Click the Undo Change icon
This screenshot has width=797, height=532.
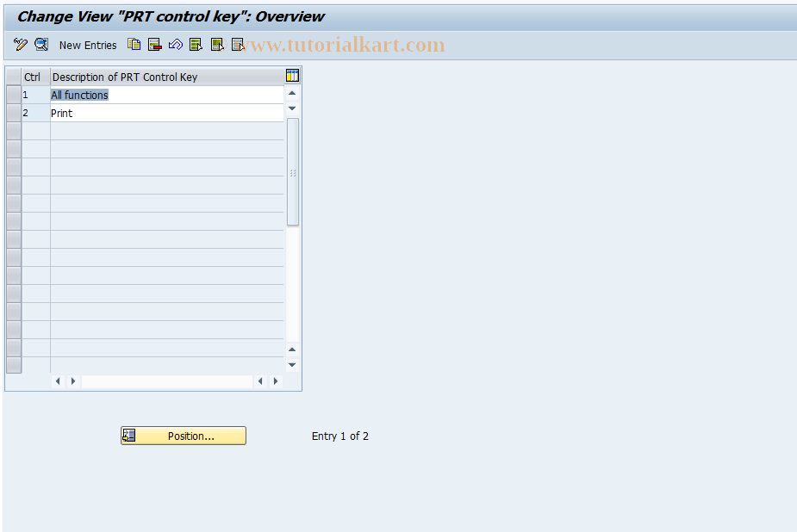[x=176, y=45]
